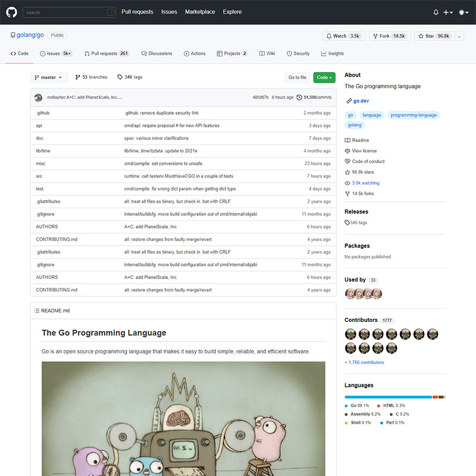Open the master branch dropdown

coord(49,77)
